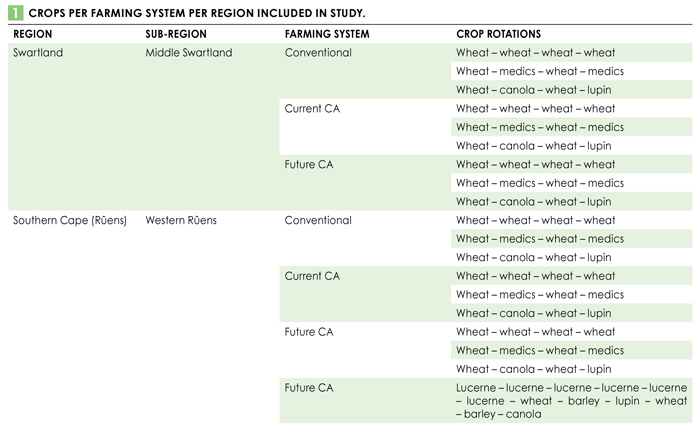Select Current CA for Western Rûens

[x=312, y=276]
